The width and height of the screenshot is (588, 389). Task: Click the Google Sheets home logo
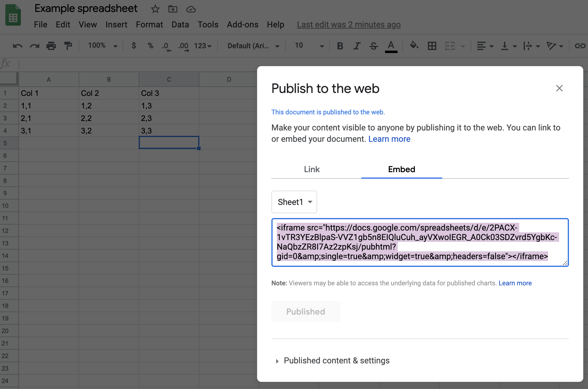pyautogui.click(x=13, y=15)
